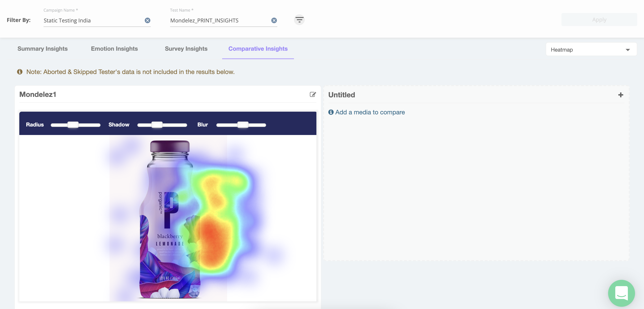This screenshot has height=309, width=644.
Task: Switch to Summary Insights tab
Action: click(42, 49)
